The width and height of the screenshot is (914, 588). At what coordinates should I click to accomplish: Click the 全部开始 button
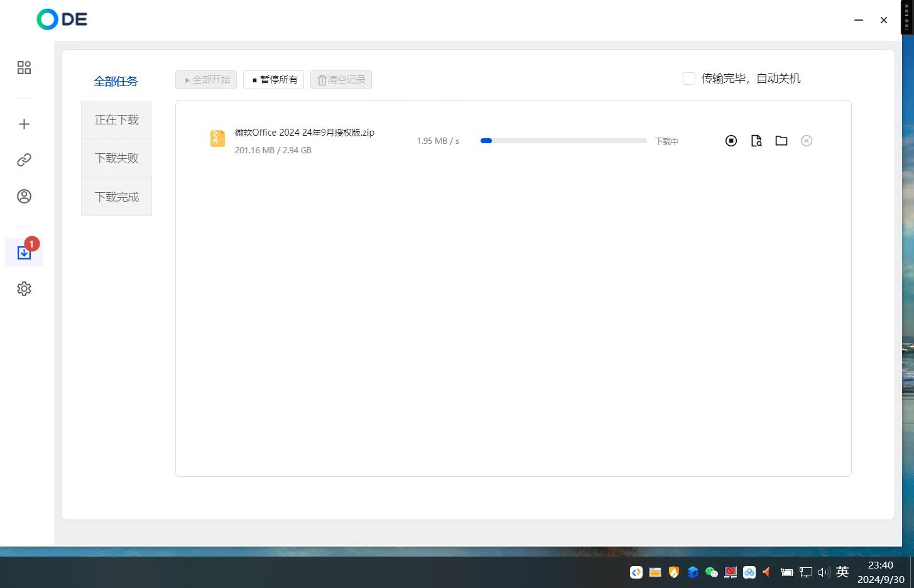206,80
